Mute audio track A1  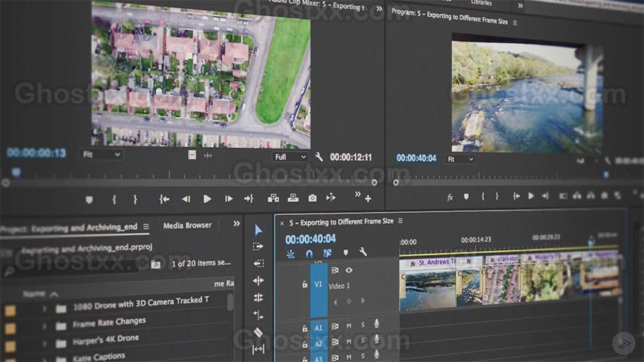click(x=348, y=326)
